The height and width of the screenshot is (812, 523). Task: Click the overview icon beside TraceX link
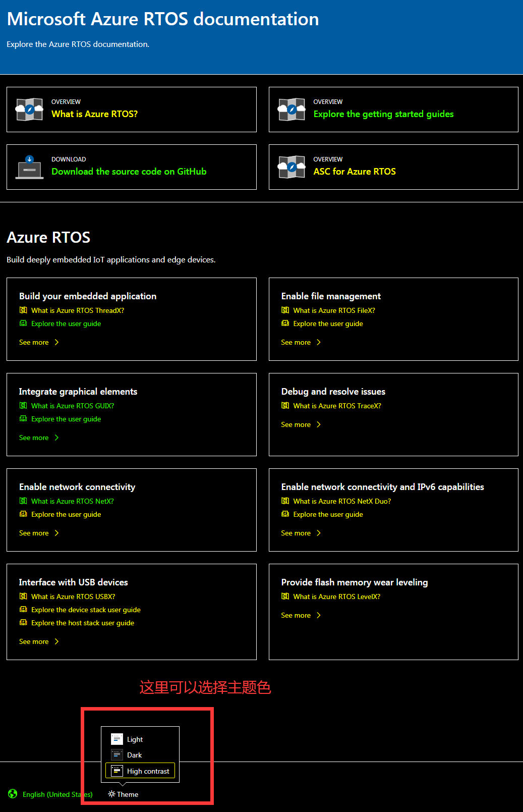pos(285,405)
